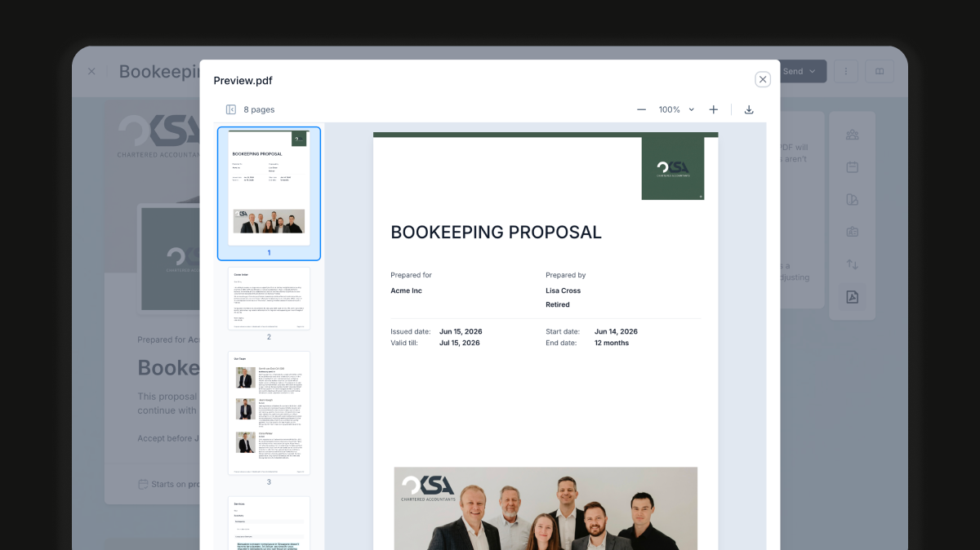Image resolution: width=980 pixels, height=550 pixels.
Task: Select page 3 Our Team thumbnail
Action: [269, 413]
